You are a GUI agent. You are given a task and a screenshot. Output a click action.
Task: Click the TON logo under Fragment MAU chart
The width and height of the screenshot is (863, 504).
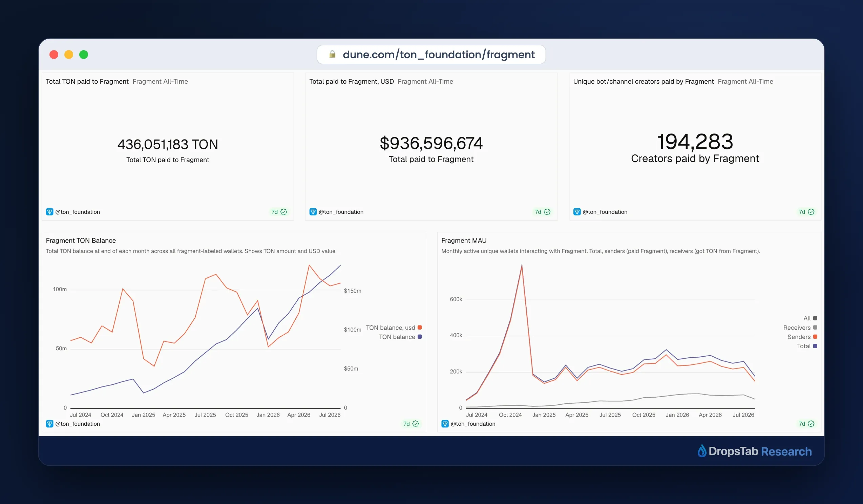pyautogui.click(x=445, y=424)
